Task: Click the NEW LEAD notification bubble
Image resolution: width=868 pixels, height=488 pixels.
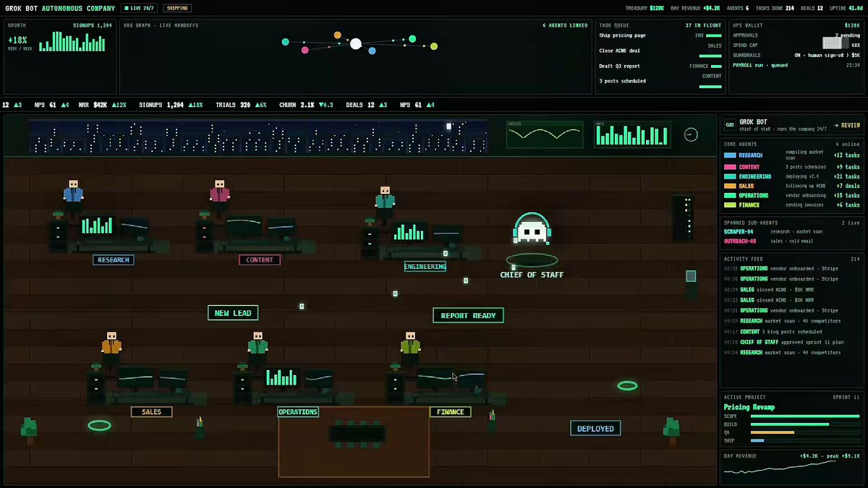Action: tap(233, 313)
